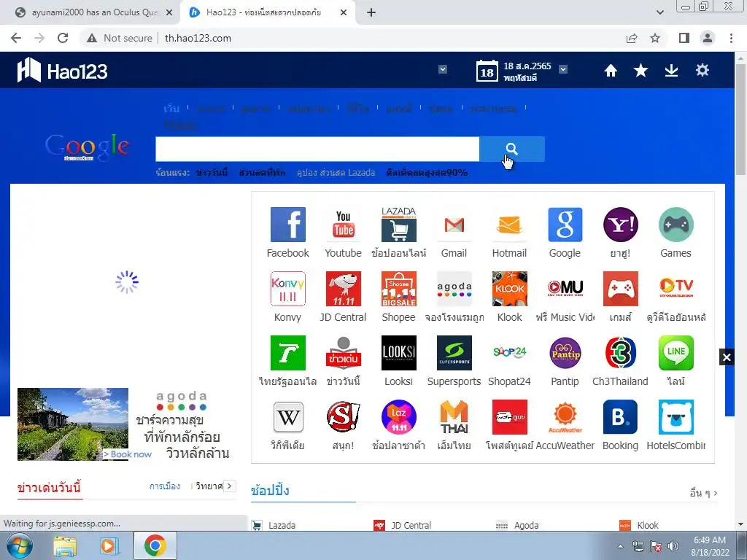The width and height of the screenshot is (747, 560).
Task: Click the magnifier search button
Action: 511,149
